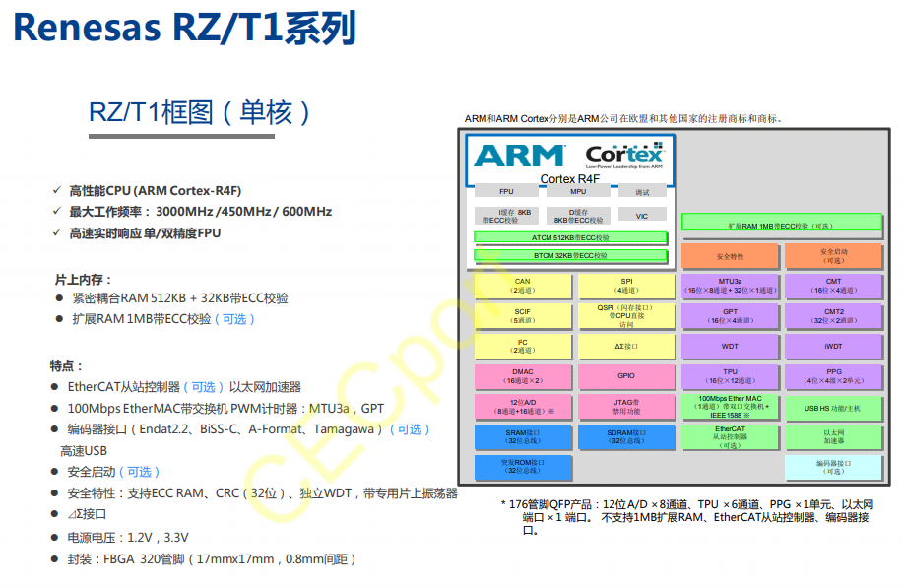The height and width of the screenshot is (588, 902).
Task: Click the ARM trademark notice above the diagram
Action: pyautogui.click(x=623, y=118)
